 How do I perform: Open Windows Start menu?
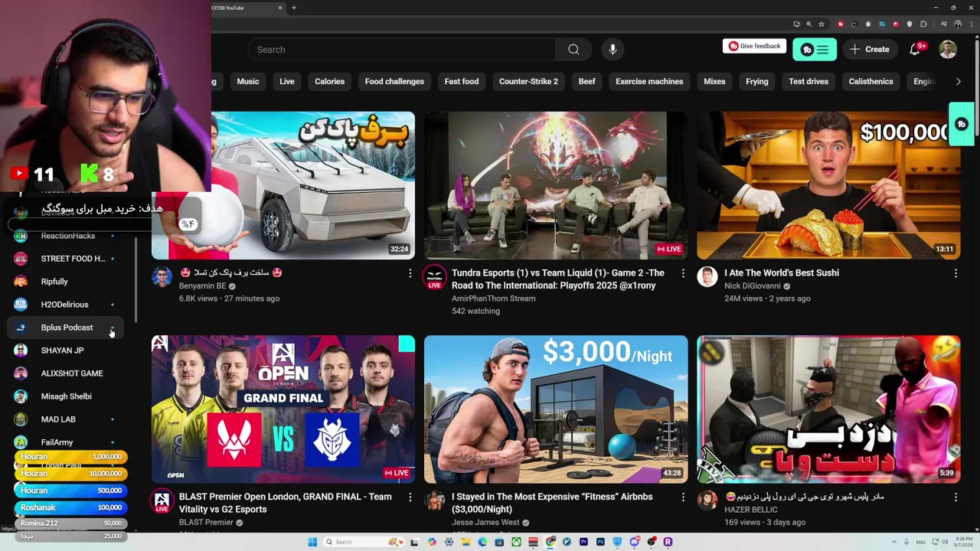tap(312, 542)
